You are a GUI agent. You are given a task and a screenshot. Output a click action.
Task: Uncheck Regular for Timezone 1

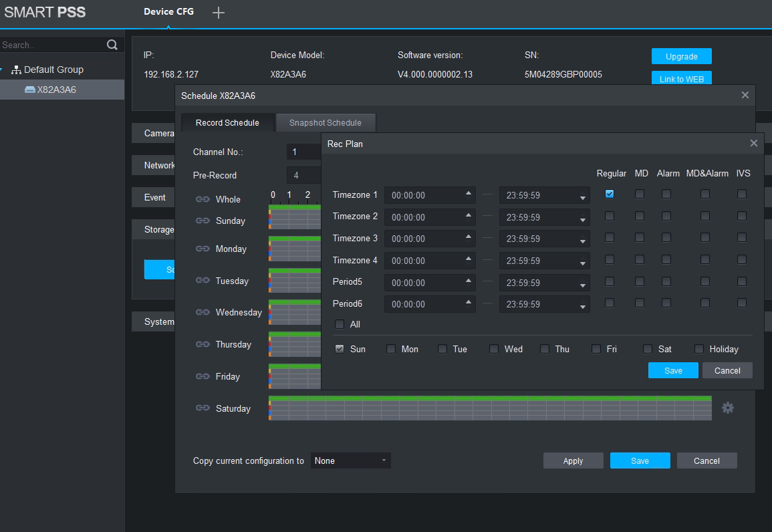point(610,194)
